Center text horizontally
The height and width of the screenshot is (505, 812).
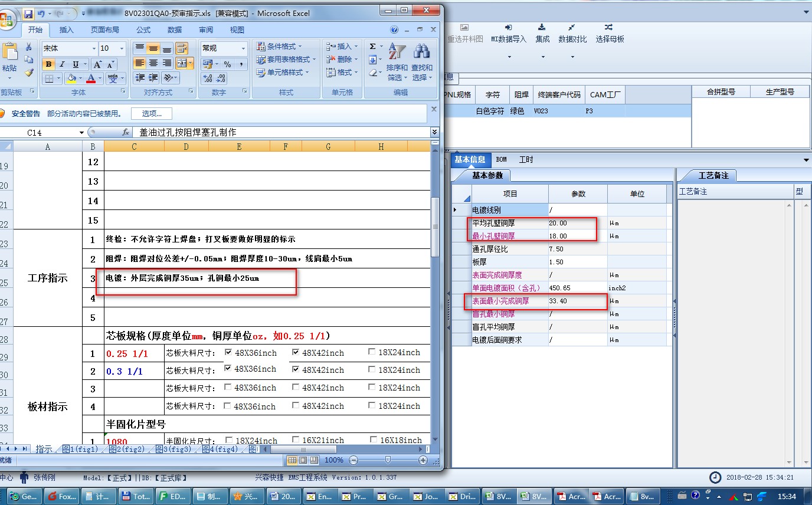tap(153, 63)
